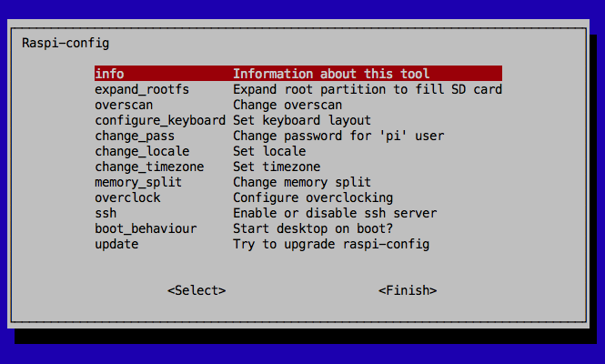Open the memory_split option
The width and height of the screenshot is (605, 364).
[138, 182]
